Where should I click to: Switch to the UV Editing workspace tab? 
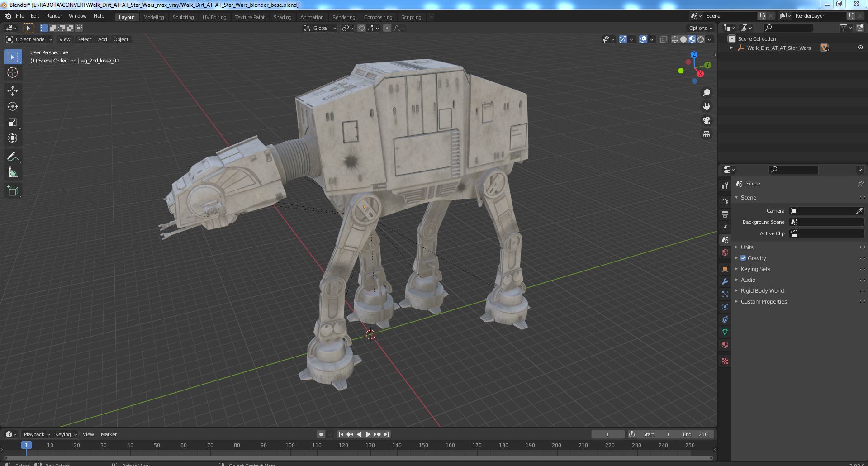(214, 17)
